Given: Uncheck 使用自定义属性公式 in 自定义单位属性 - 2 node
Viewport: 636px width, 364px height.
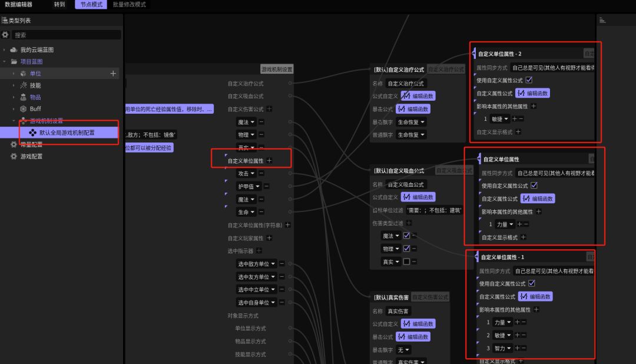Looking at the screenshot, I should [529, 80].
